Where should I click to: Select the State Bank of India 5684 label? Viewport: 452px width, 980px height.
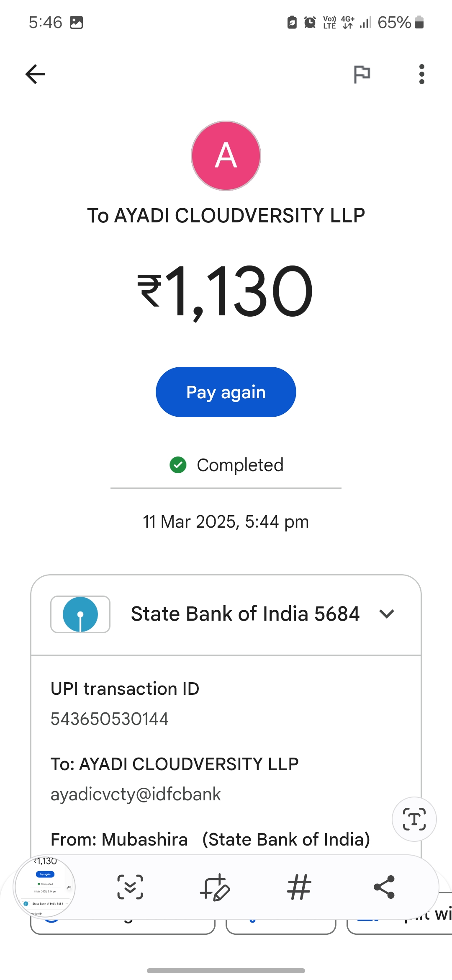tap(245, 614)
